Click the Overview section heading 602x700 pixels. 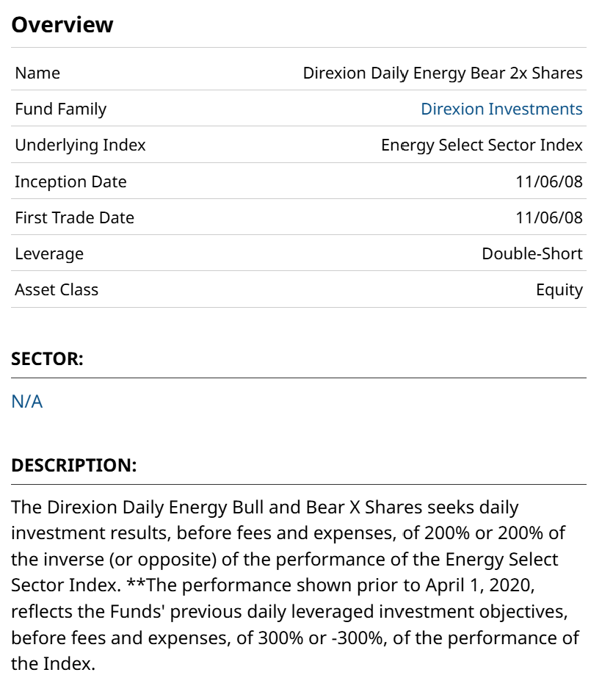point(62,25)
